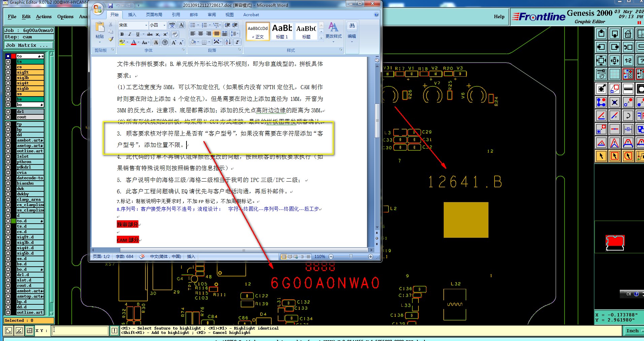Click the Paste clipboard icon in Word
The width and height of the screenshot is (644, 341).
pyautogui.click(x=100, y=28)
